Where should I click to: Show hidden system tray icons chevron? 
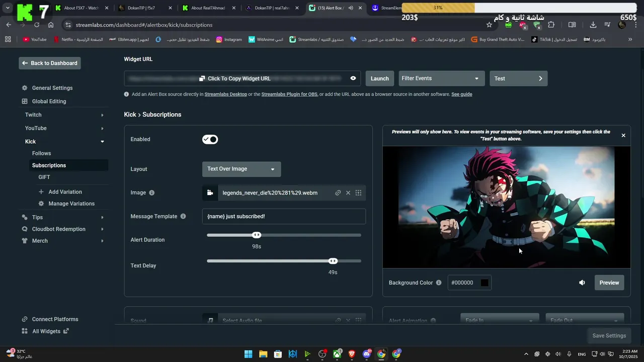(526, 354)
